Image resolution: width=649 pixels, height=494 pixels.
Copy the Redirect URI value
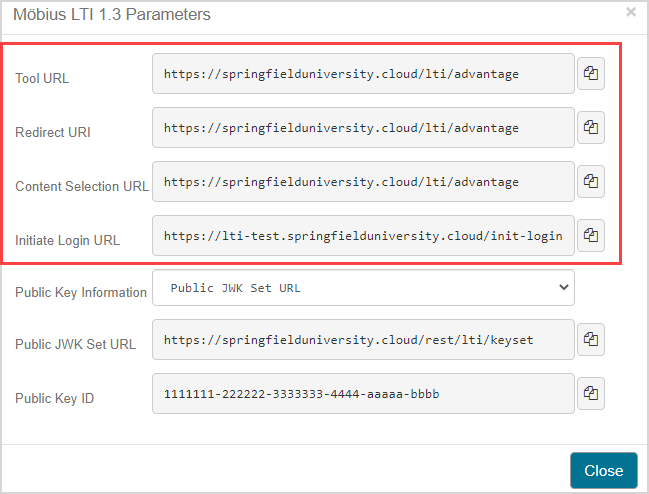[591, 127]
